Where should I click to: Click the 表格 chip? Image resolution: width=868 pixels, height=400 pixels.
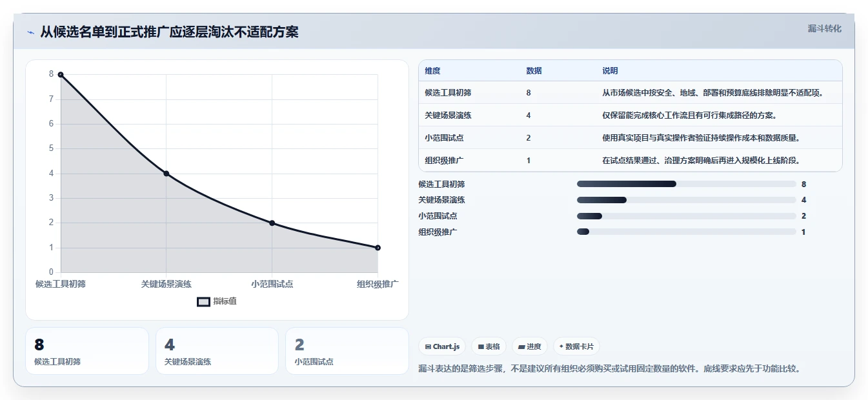click(489, 346)
